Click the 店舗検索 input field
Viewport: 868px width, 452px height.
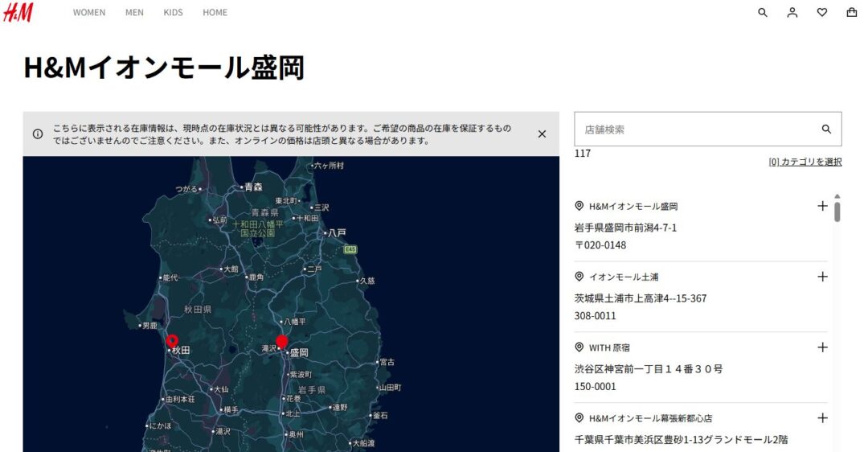[695, 129]
